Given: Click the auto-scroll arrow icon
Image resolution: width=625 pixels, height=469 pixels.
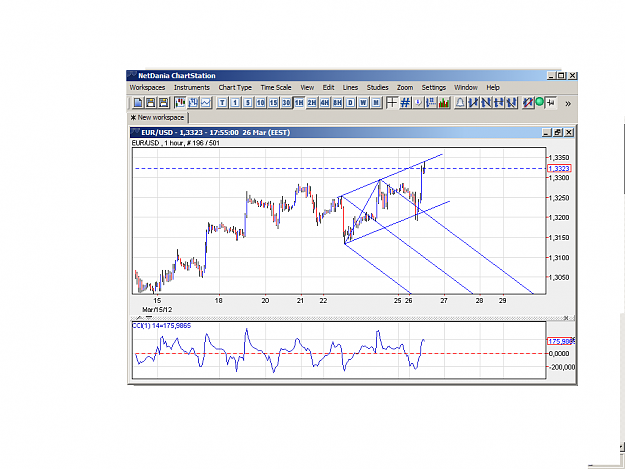Looking at the screenshot, I should (418, 103).
